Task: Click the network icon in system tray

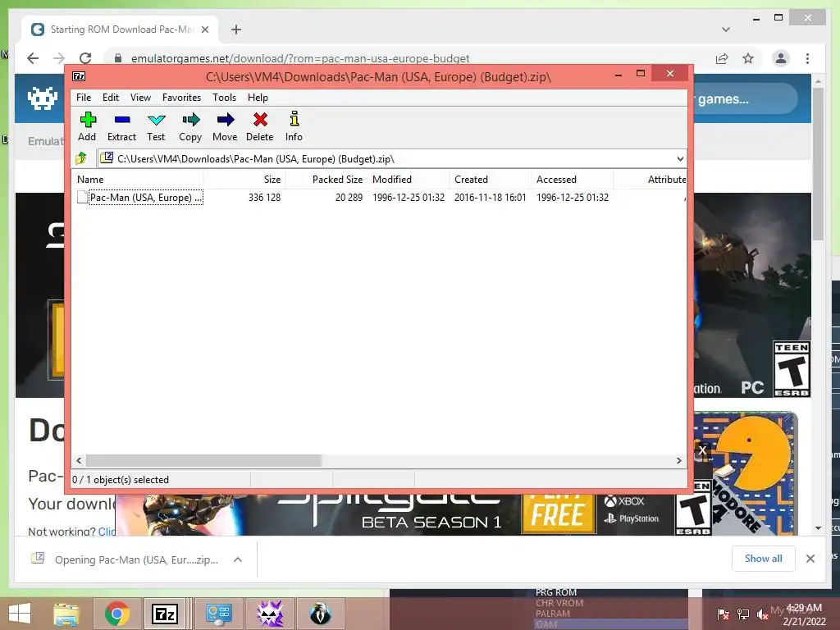Action: point(743,614)
